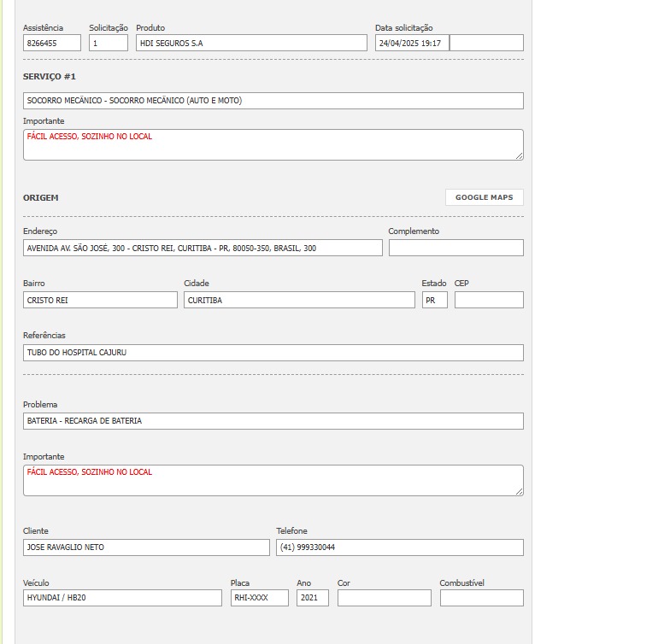Select the Telefone field
The image size is (670, 644).
[x=399, y=547]
